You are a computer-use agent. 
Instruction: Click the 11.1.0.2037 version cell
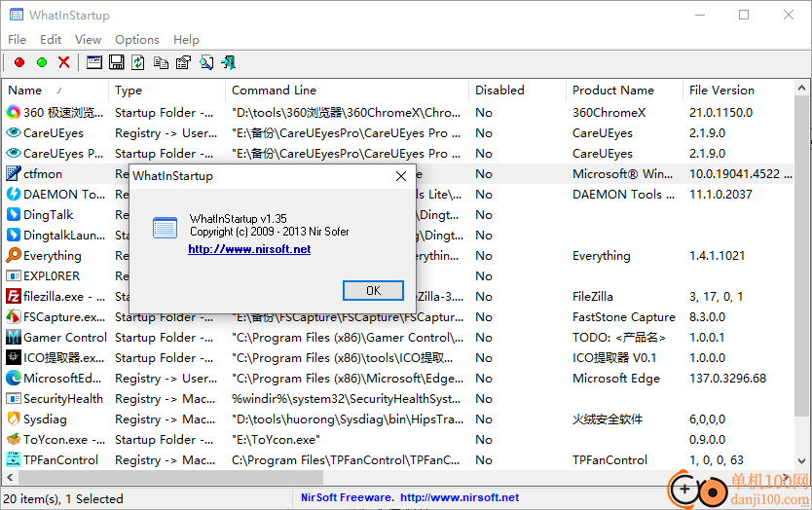tap(720, 194)
